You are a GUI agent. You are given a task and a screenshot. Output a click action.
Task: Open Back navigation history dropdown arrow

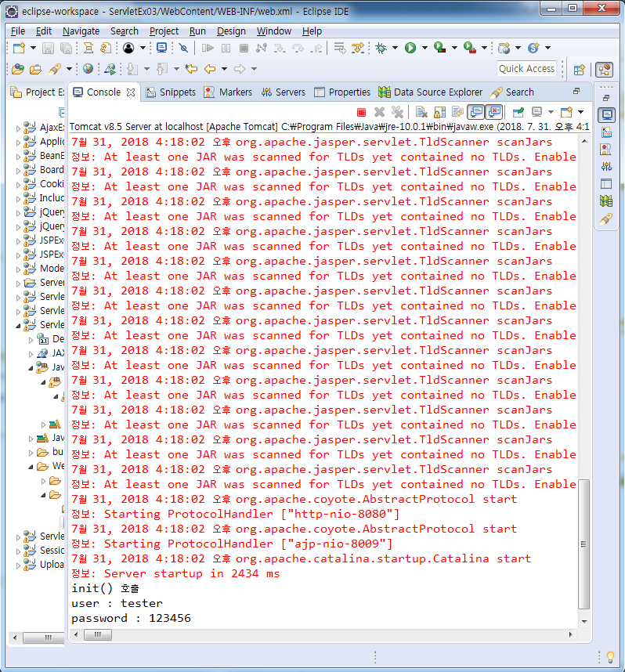[x=224, y=69]
